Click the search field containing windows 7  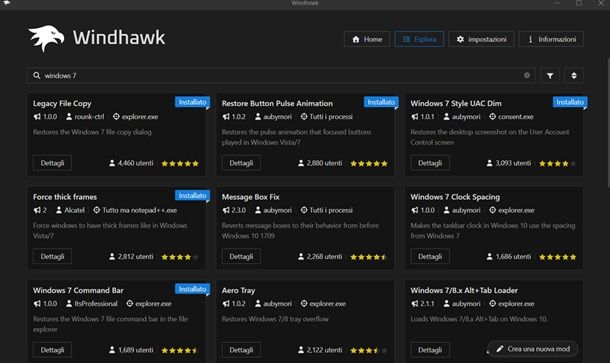pyautogui.click(x=281, y=75)
